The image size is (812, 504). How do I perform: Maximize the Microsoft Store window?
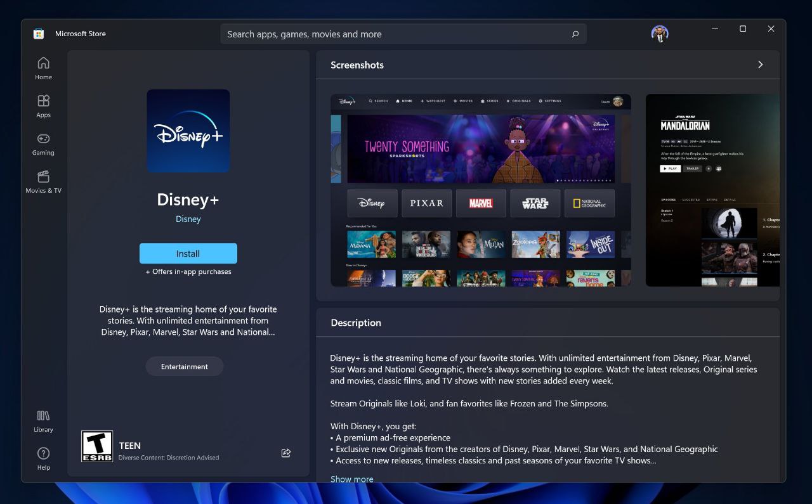pyautogui.click(x=743, y=29)
